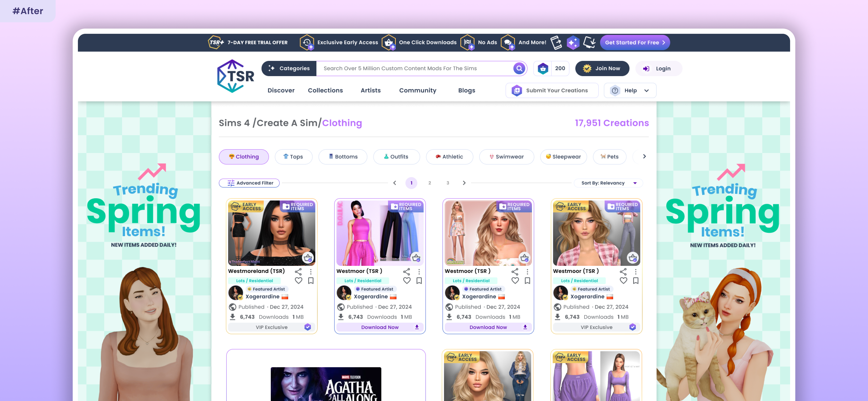Toggle heart like on first Westmoreland card
This screenshot has width=868, height=401.
(298, 281)
